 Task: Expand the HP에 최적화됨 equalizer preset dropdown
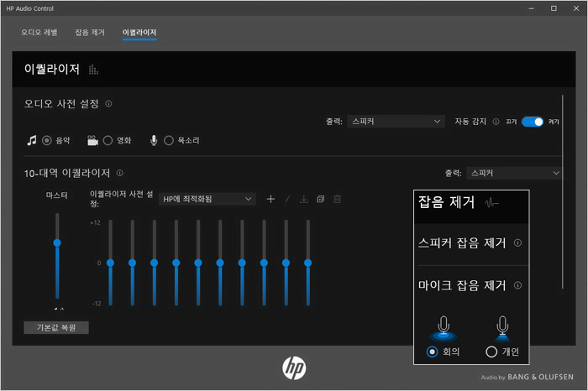(x=207, y=199)
